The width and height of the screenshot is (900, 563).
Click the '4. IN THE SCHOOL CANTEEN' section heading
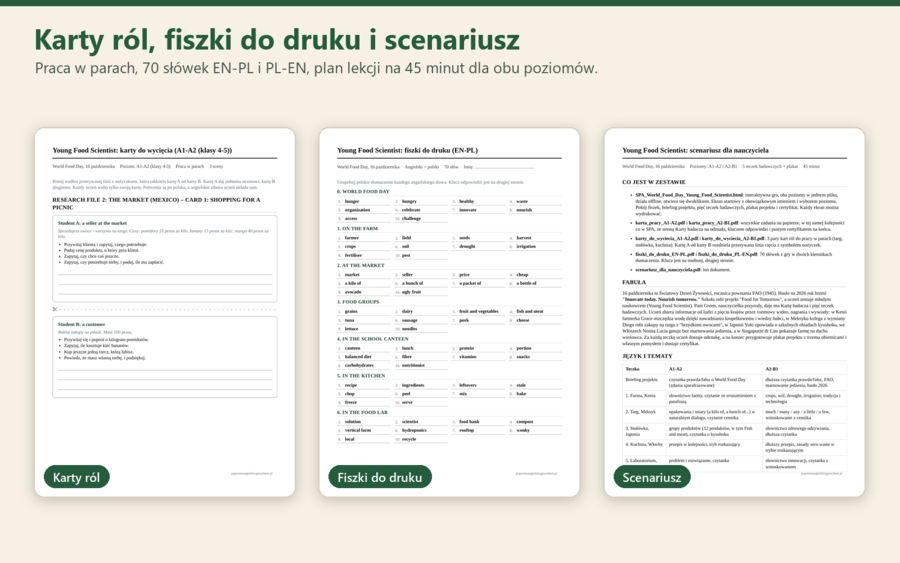(373, 339)
